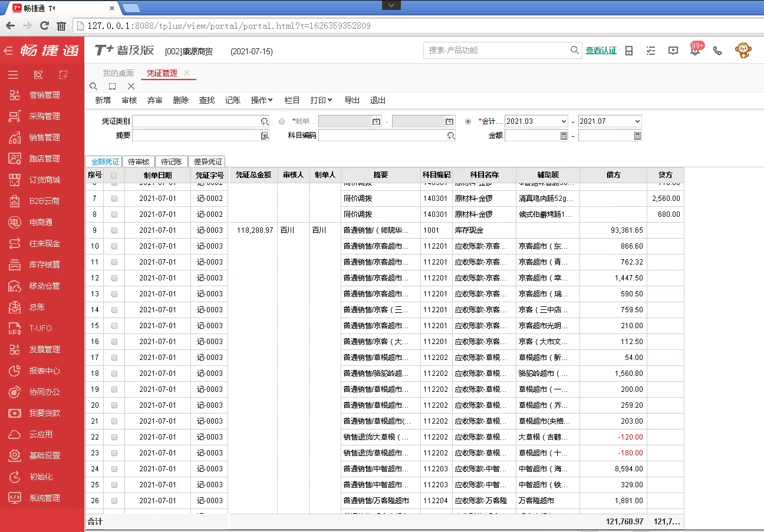Click the 导出 toolbar button
The height and width of the screenshot is (532, 764).
pyautogui.click(x=352, y=100)
